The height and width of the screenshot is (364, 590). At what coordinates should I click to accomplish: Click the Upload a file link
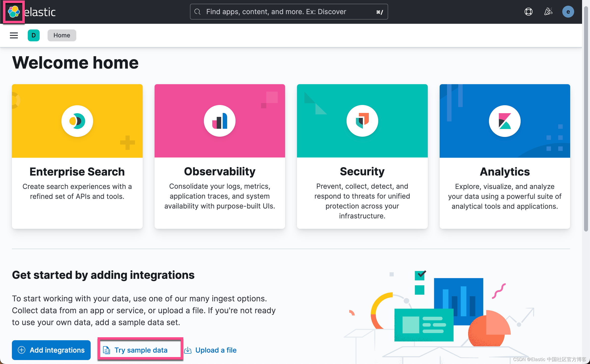(x=216, y=350)
